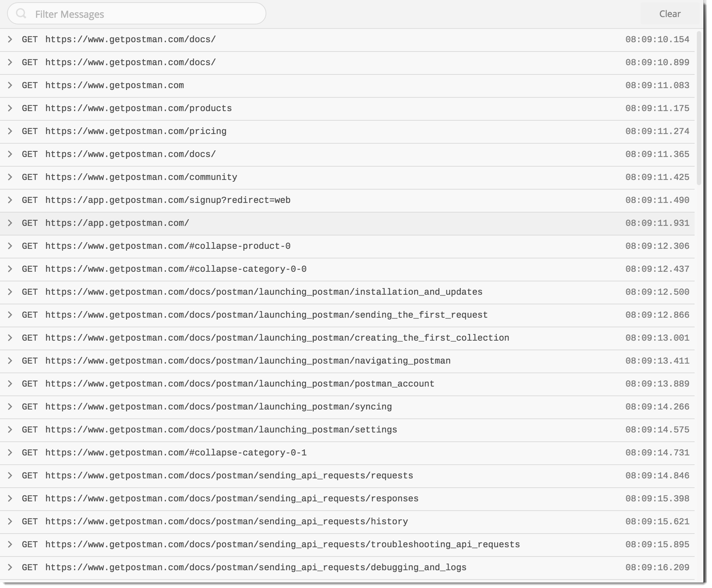Viewport: 712px width, 588px height.
Task: Click the timestamp 08:09:14.846
Action: [657, 475]
